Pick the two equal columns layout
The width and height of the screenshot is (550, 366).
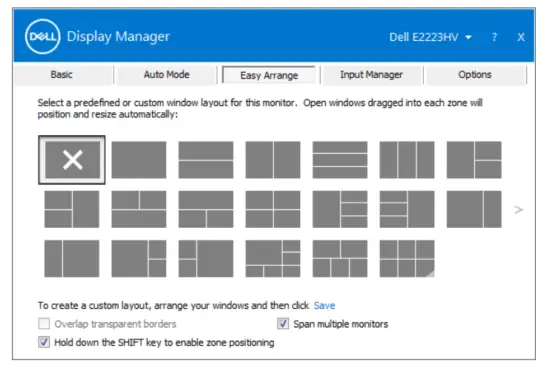(273, 160)
